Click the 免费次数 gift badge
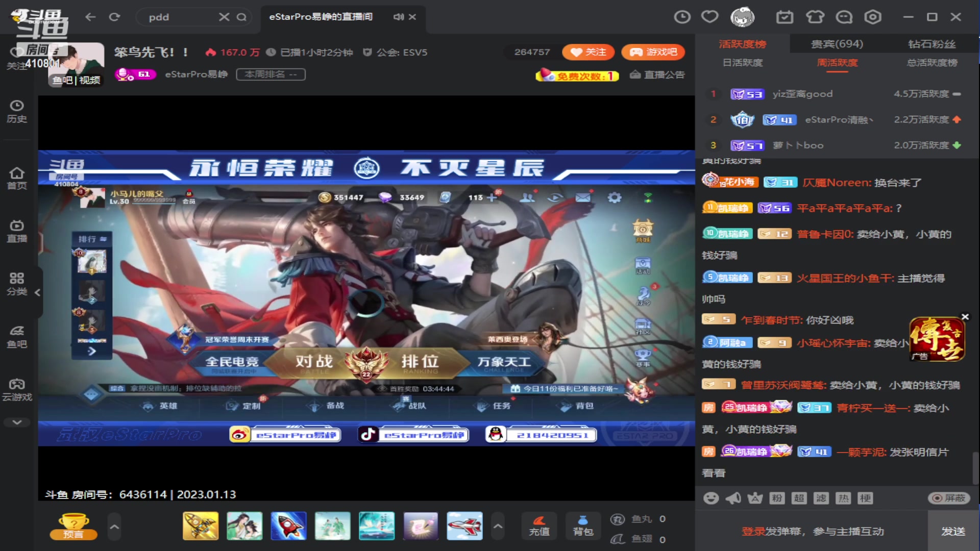 point(577,76)
